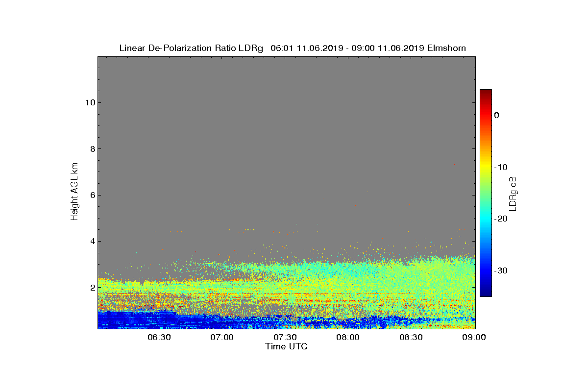Image resolution: width=588 pixels, height=392 pixels.
Task: Click the 'Time UTC' axis label
Action: [287, 346]
